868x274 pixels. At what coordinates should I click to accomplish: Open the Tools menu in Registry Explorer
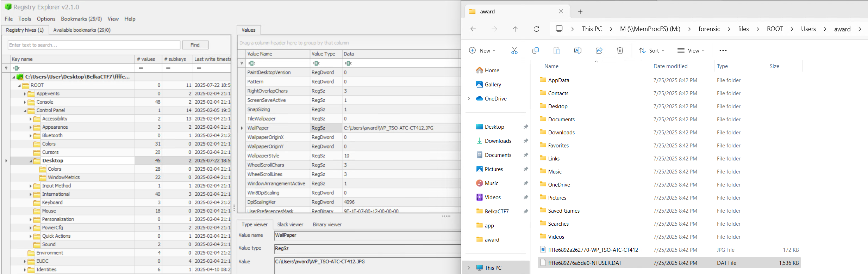(25, 19)
